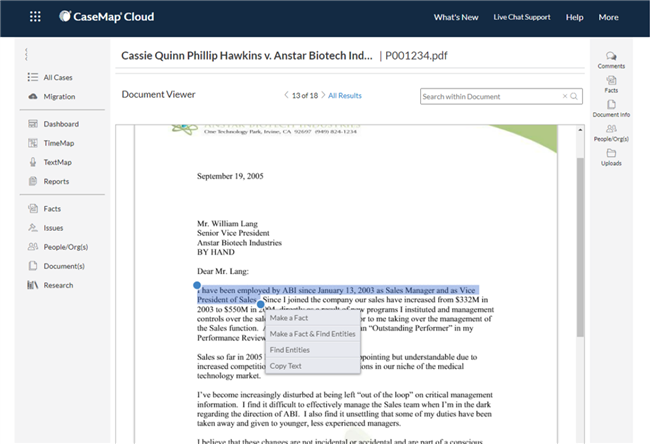Open What's New in top bar

point(456,17)
